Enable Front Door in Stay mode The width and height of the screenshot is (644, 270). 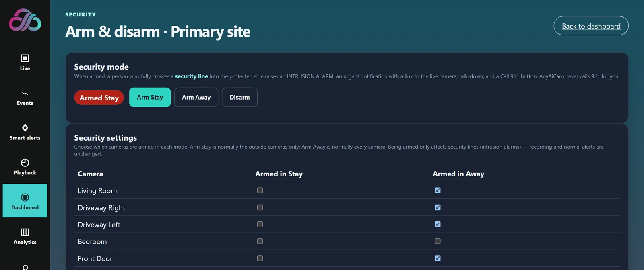pos(260,258)
